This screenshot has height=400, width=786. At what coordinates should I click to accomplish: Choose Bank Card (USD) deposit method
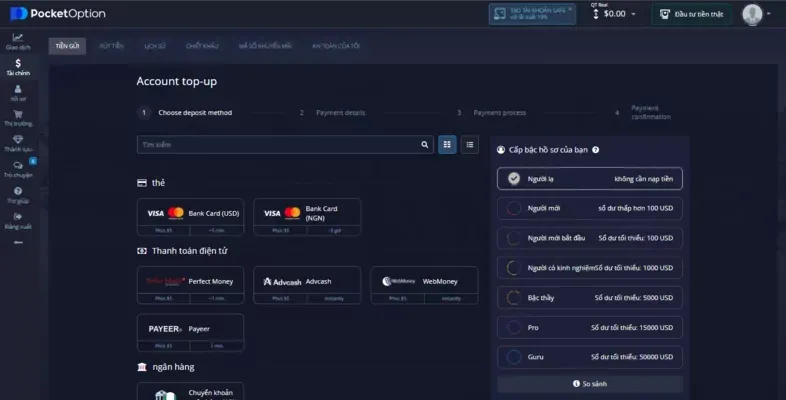(190, 217)
